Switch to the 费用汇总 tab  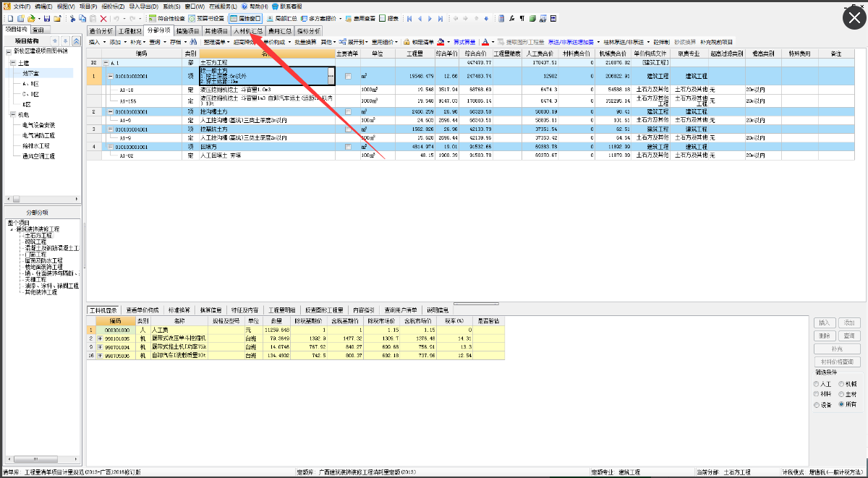[280, 31]
